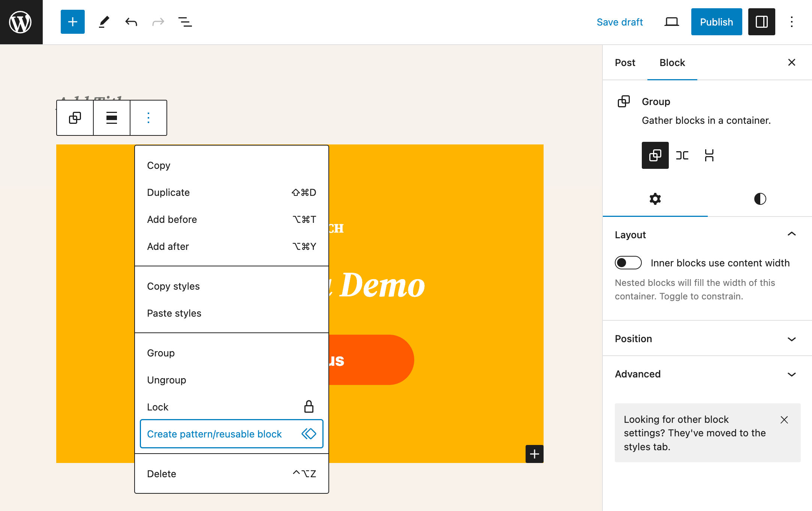
Task: Select the stack layout icon for Group block
Action: (x=709, y=155)
